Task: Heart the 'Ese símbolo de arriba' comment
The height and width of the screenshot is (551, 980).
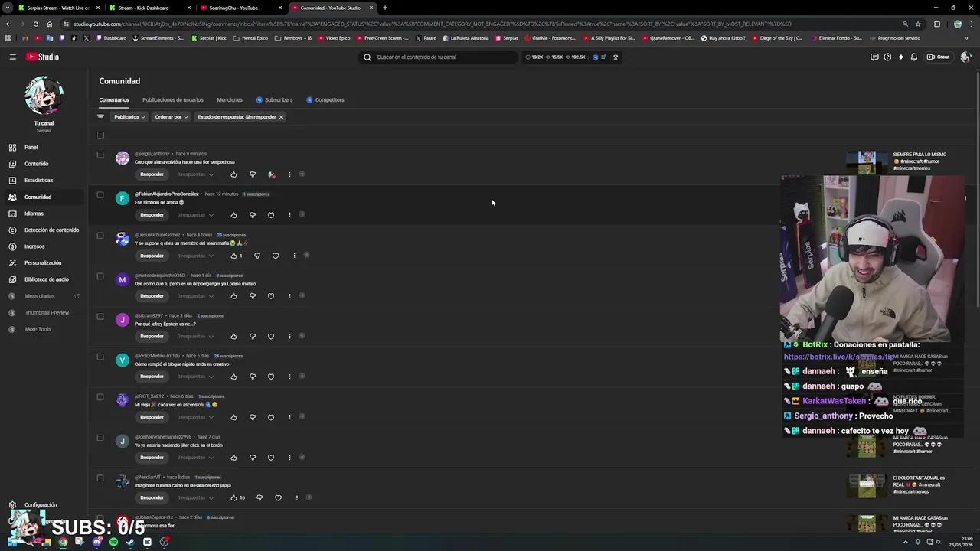Action: (271, 215)
